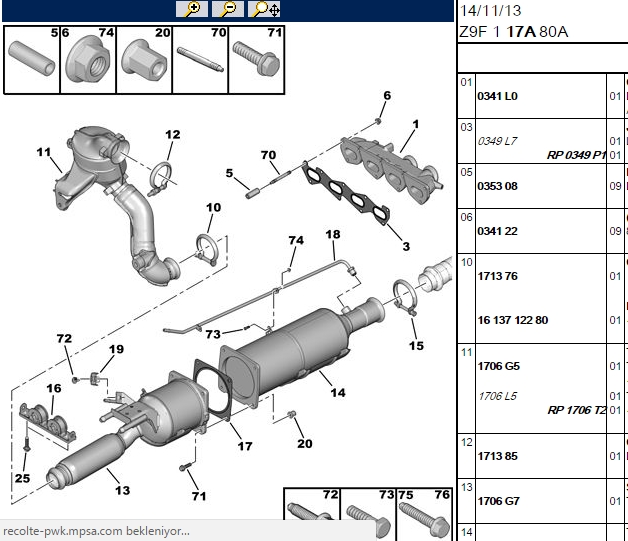Click the clamp ring labeled 10
Image resolution: width=628 pixels, height=541 pixels.
[x=207, y=250]
